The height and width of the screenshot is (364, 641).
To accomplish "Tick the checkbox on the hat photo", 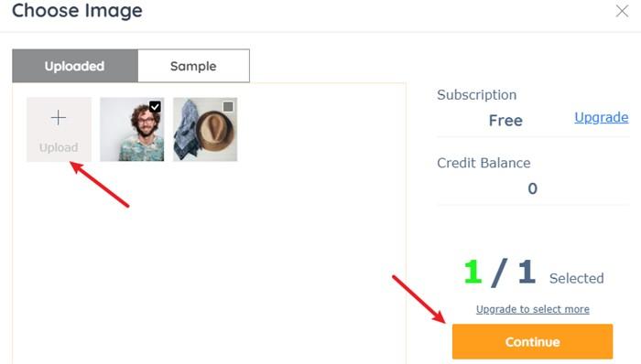I will (228, 106).
